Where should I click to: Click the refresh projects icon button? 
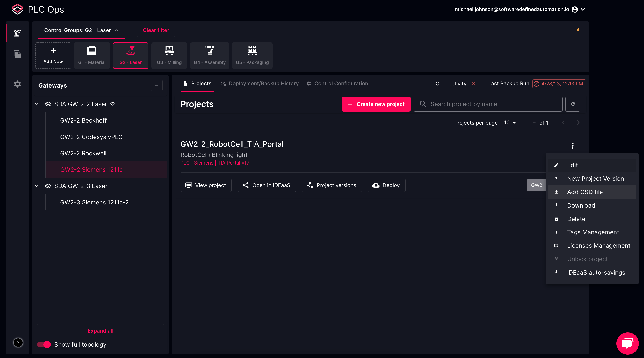tap(573, 104)
